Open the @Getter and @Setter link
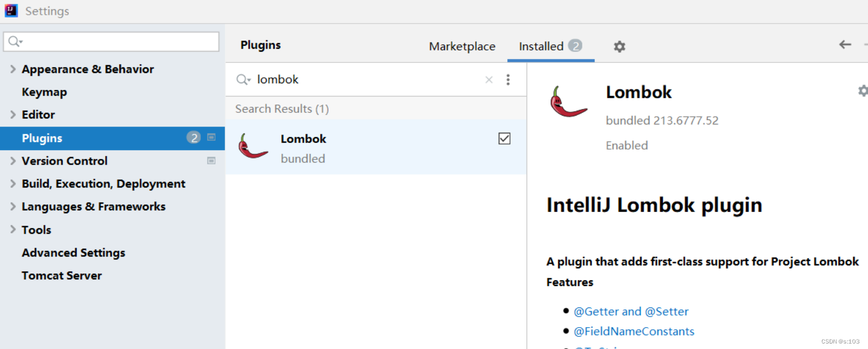This screenshot has height=349, width=868. [631, 312]
